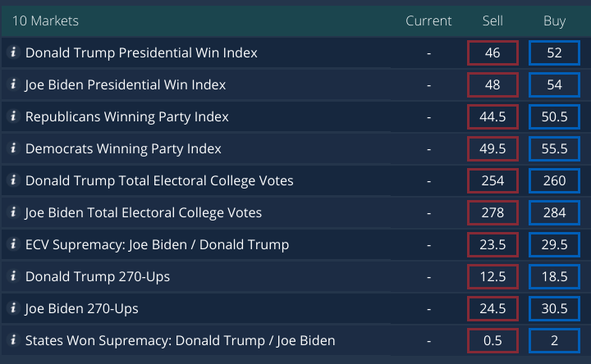Click info icon for Donald Trump Total Electoral College Votes
The image size is (591, 364).
click(13, 180)
